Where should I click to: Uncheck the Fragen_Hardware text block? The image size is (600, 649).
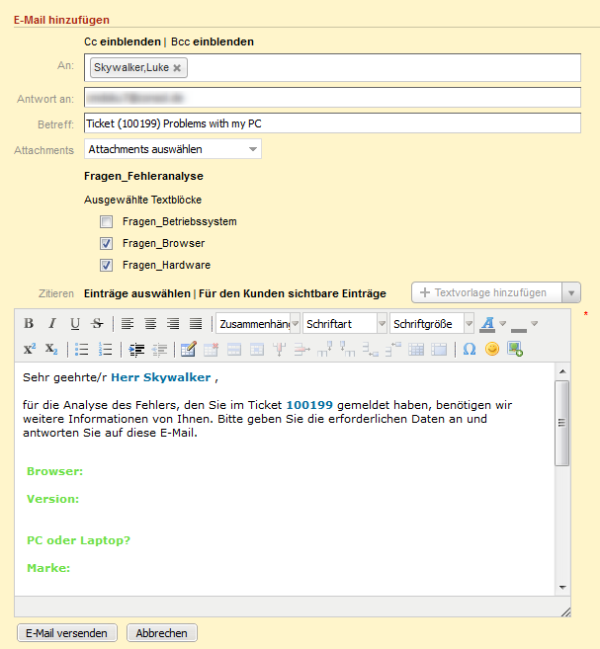pos(106,265)
